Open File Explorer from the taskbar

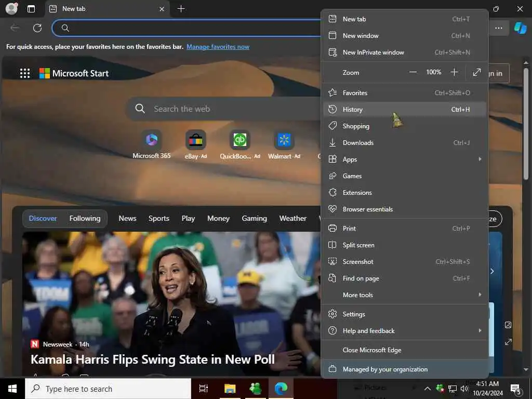[230, 389]
